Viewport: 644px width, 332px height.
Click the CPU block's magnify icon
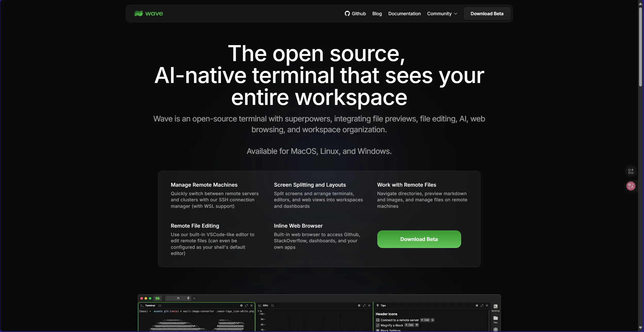(x=364, y=305)
